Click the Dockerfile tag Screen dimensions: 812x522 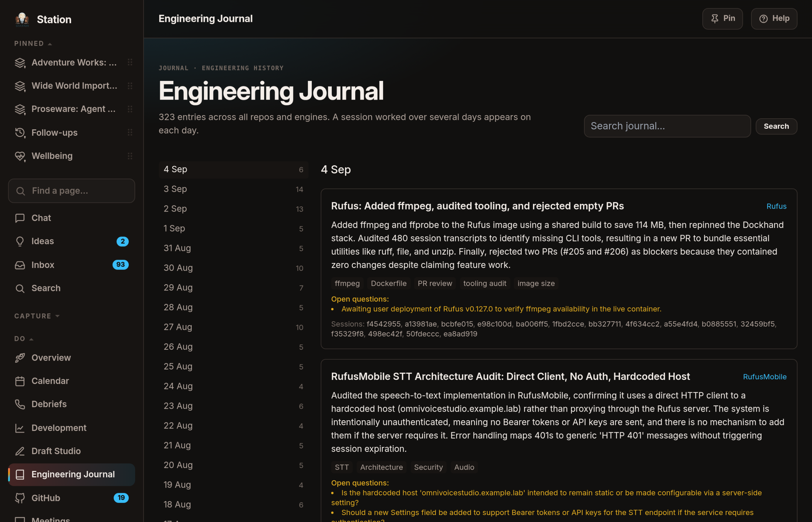click(389, 284)
